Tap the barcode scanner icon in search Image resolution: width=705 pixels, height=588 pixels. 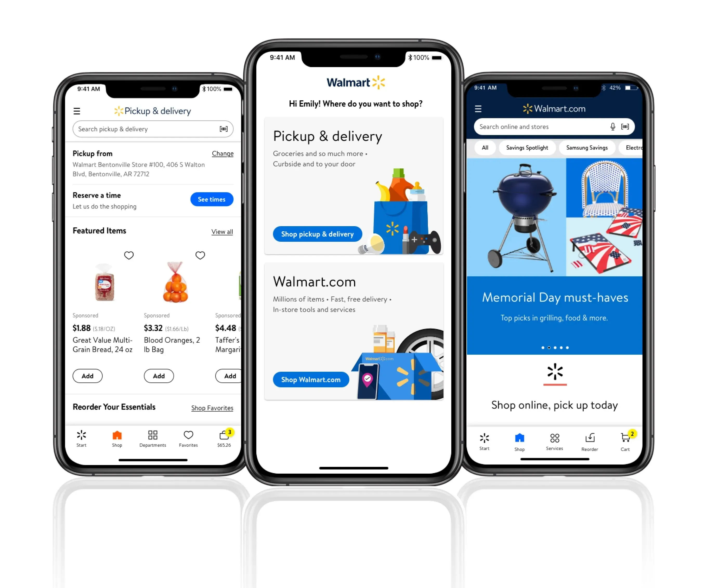click(225, 129)
